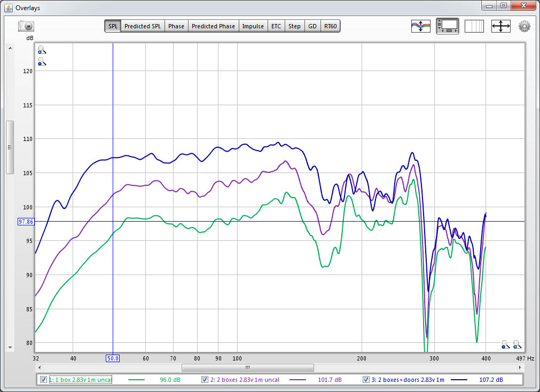Click the vertical scrollbar down arrow
Image resolution: width=540 pixels, height=392 pixels.
[x=10, y=348]
